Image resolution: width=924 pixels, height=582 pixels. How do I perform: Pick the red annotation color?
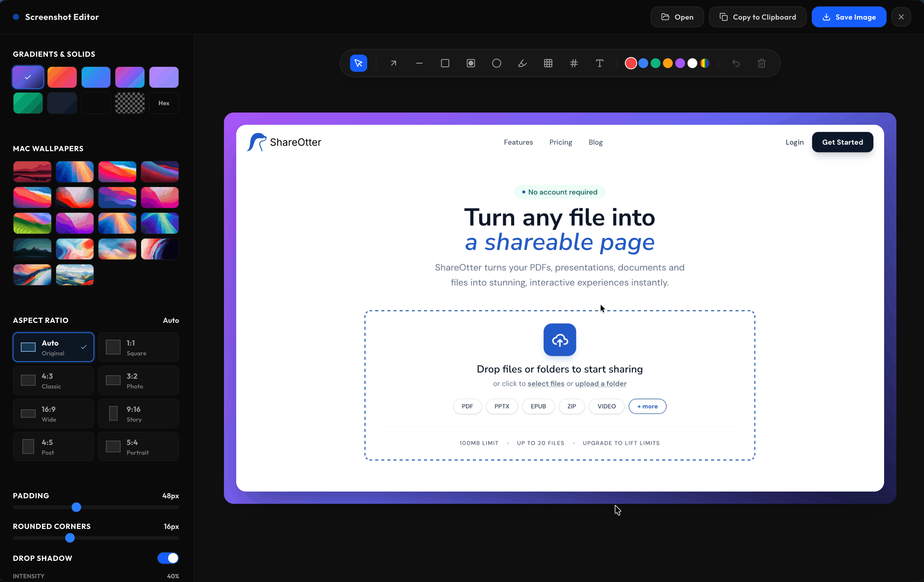[x=630, y=63]
